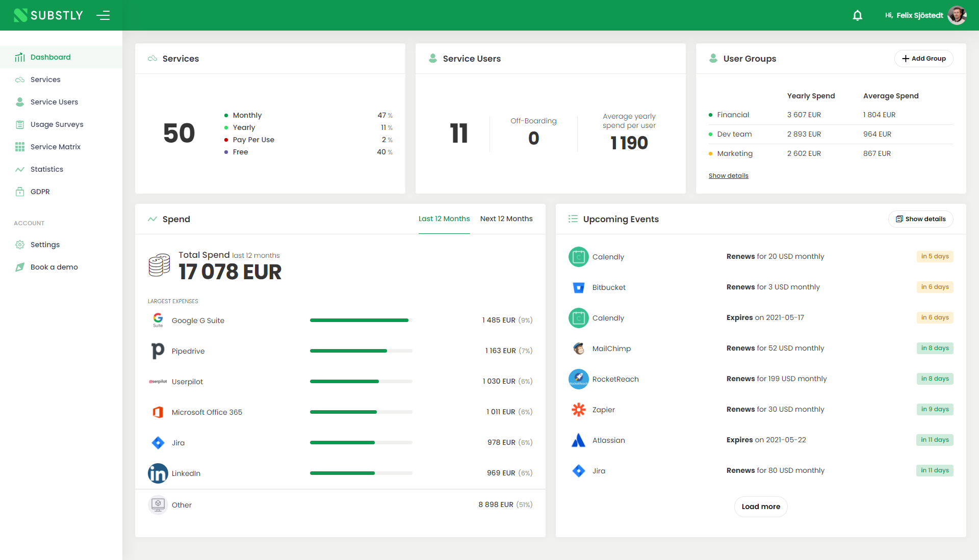Click the 17 078 EUR total spend
Image resolution: width=979 pixels, height=560 pixels.
point(230,272)
